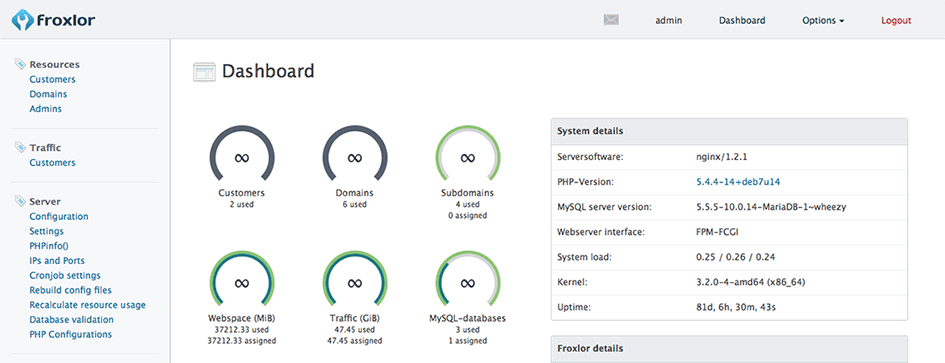Open the Dashboard menu item

(742, 21)
